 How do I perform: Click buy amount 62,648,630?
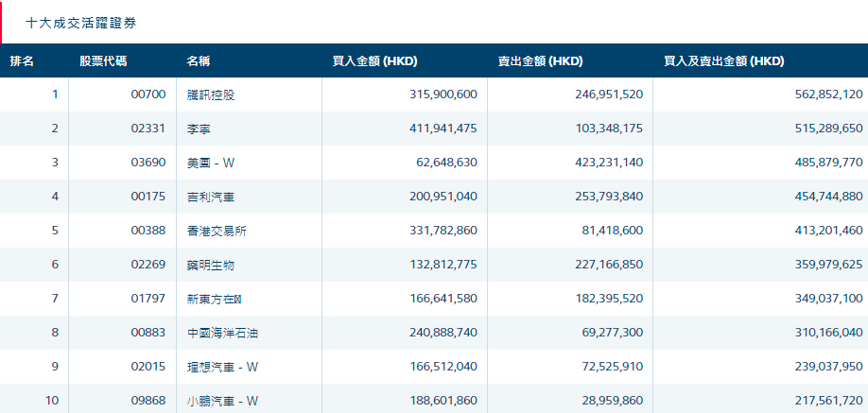(446, 163)
